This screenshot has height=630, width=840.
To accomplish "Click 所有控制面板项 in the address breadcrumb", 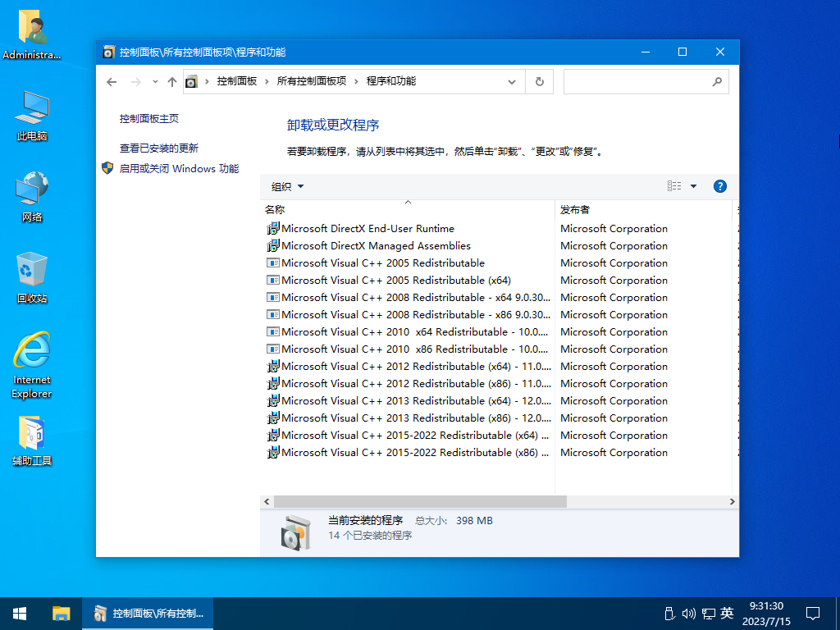I will (x=311, y=81).
